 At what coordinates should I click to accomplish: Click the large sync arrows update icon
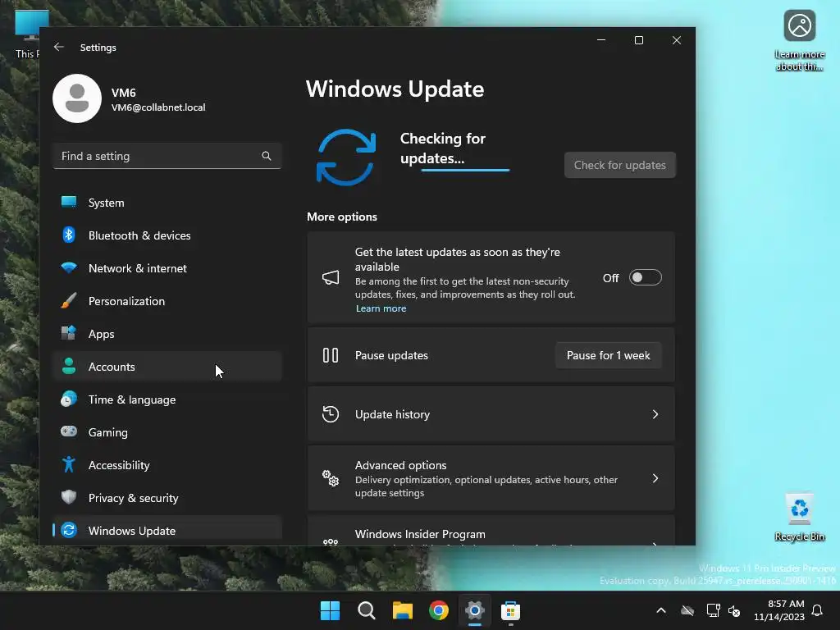(346, 157)
